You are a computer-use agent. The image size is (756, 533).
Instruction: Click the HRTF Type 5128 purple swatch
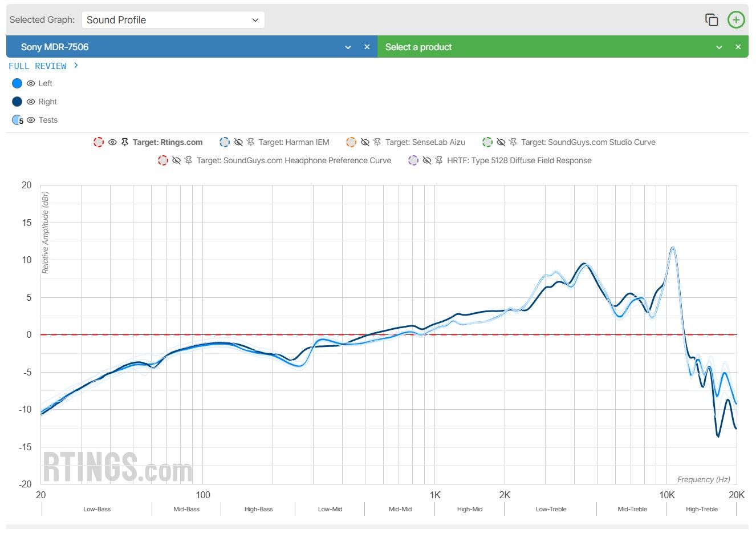coord(413,160)
